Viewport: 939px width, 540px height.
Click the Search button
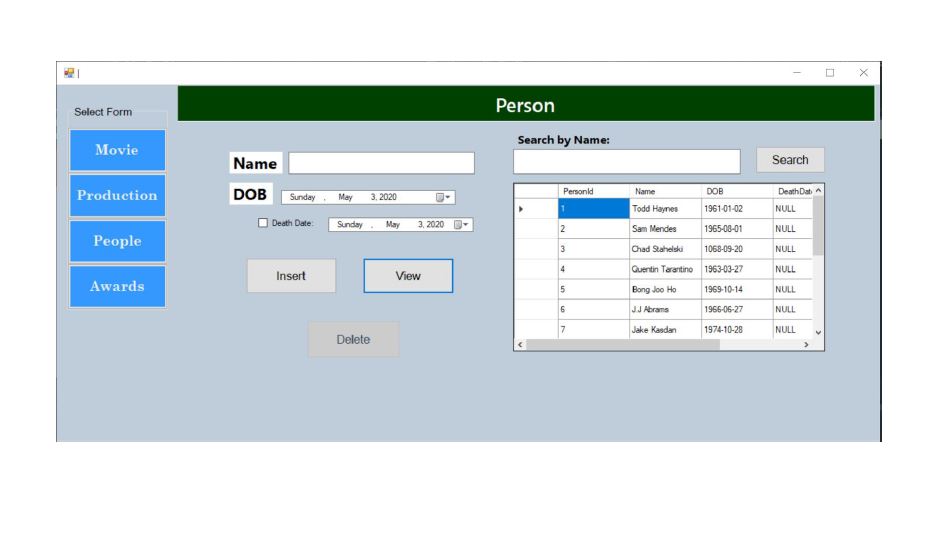point(790,160)
